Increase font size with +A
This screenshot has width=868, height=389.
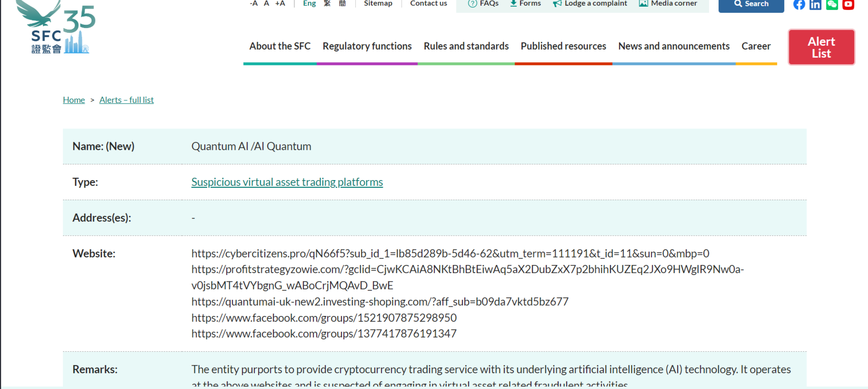[x=280, y=3]
